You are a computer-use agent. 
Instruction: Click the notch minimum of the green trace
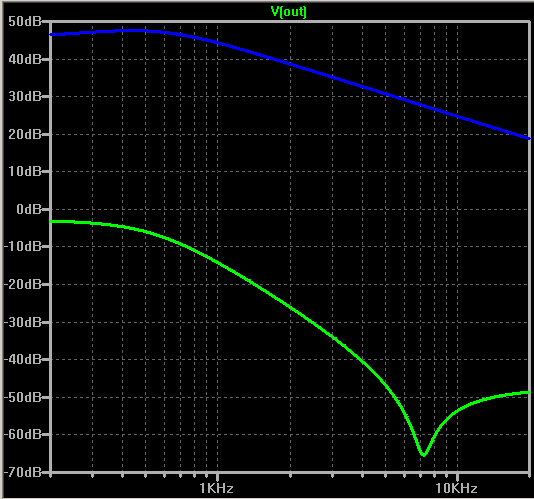coord(423,455)
